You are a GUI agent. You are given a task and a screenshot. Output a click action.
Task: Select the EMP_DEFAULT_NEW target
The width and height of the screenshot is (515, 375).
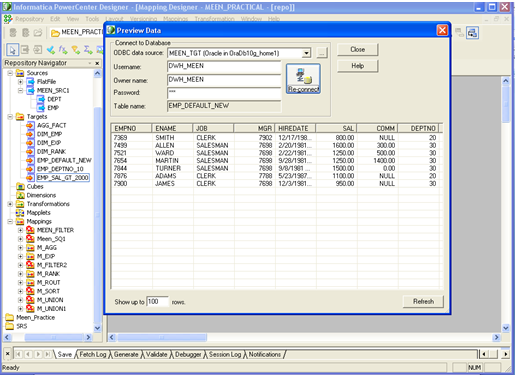[x=64, y=160]
